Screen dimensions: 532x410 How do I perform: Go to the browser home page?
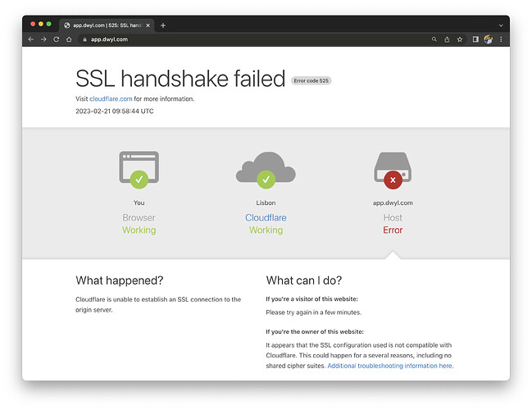tap(70, 39)
